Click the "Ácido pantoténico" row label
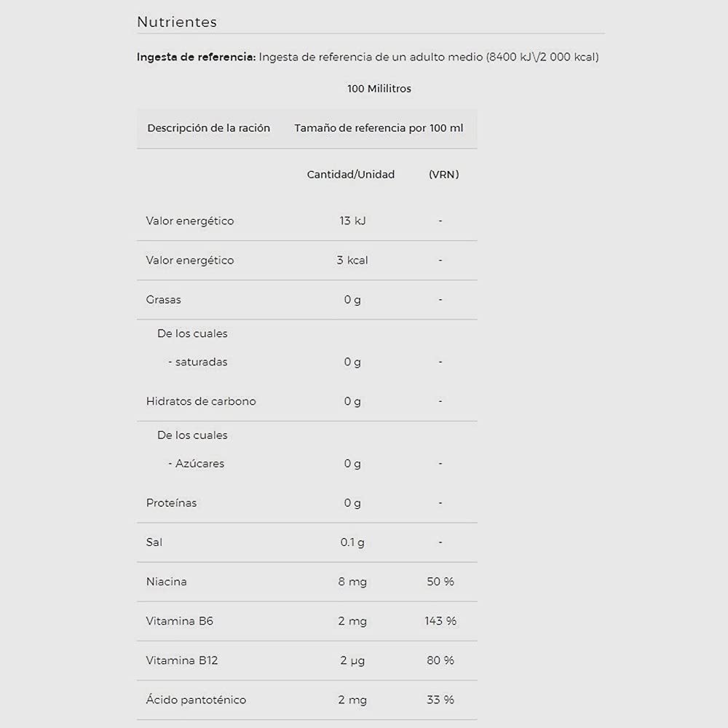728x728 pixels. [x=196, y=700]
